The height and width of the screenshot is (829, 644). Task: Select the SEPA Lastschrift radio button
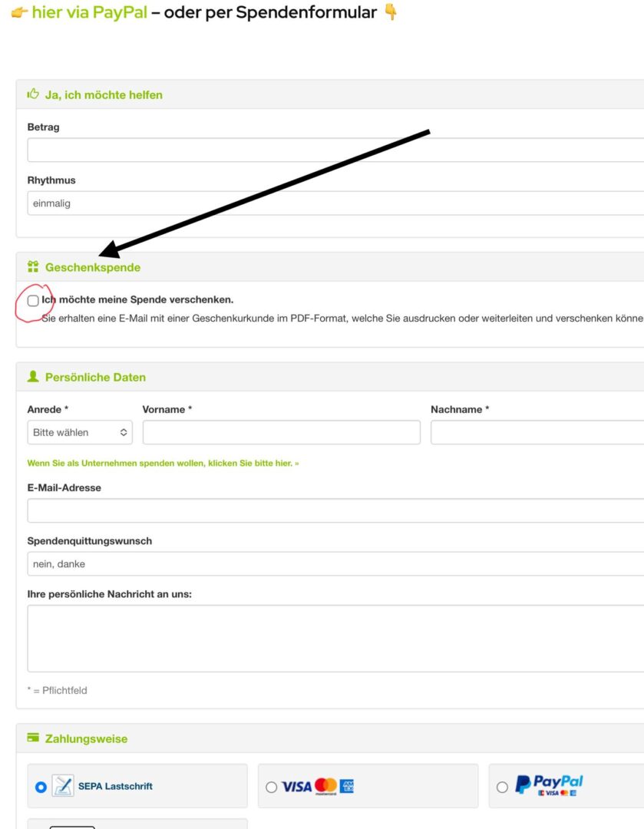pyautogui.click(x=41, y=787)
